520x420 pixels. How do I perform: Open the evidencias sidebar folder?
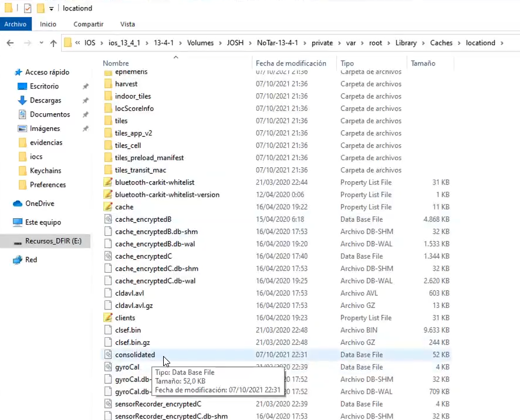pos(46,143)
